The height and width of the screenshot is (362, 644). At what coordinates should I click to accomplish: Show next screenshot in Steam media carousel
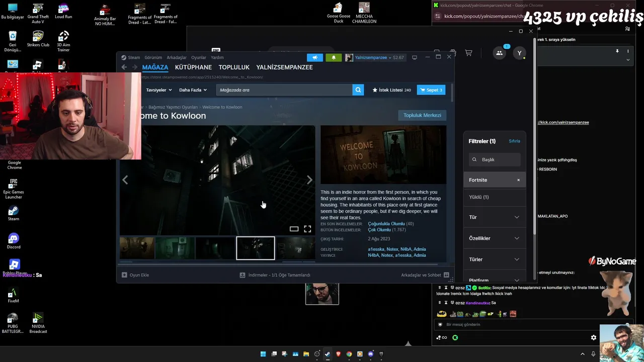pos(309,180)
